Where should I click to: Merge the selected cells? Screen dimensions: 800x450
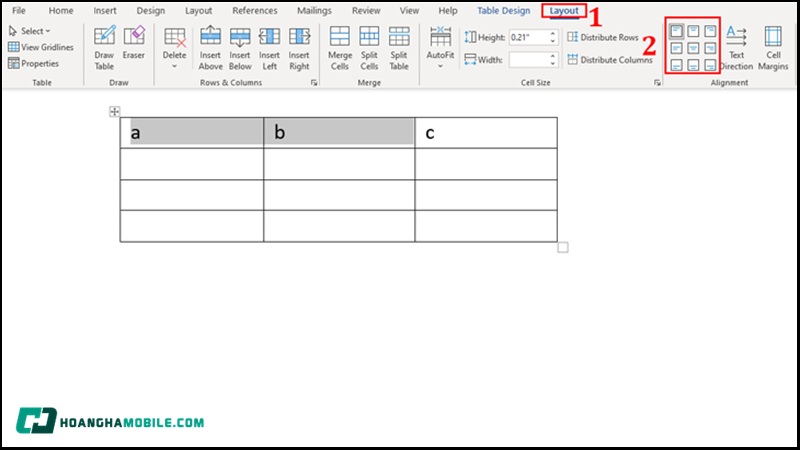340,48
